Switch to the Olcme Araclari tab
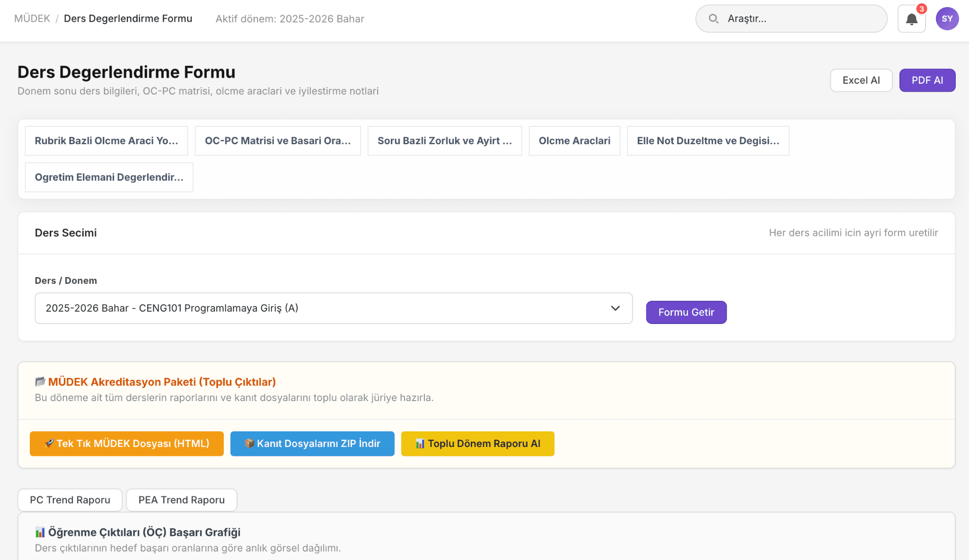This screenshot has width=969, height=560. tap(574, 140)
